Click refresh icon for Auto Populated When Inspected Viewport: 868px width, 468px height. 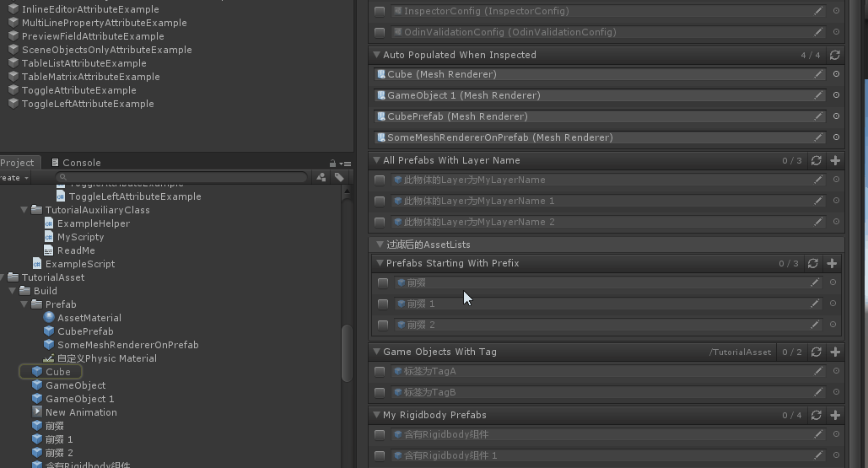834,55
